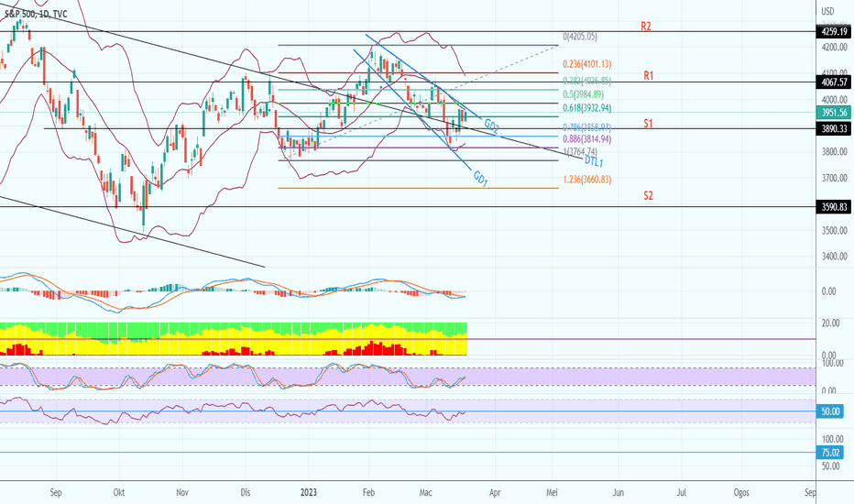854x504 pixels.
Task: Select the 4067.57 price label
Action: pos(833,82)
